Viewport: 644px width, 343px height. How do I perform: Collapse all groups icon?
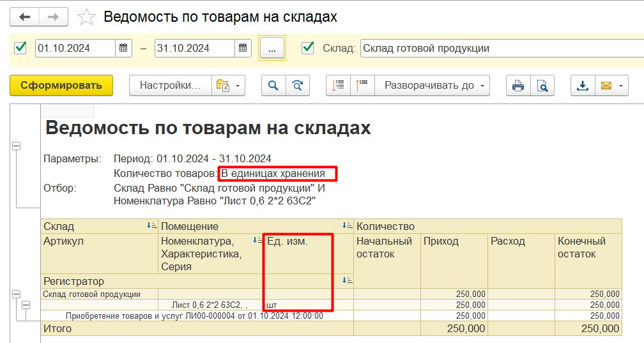click(x=339, y=86)
